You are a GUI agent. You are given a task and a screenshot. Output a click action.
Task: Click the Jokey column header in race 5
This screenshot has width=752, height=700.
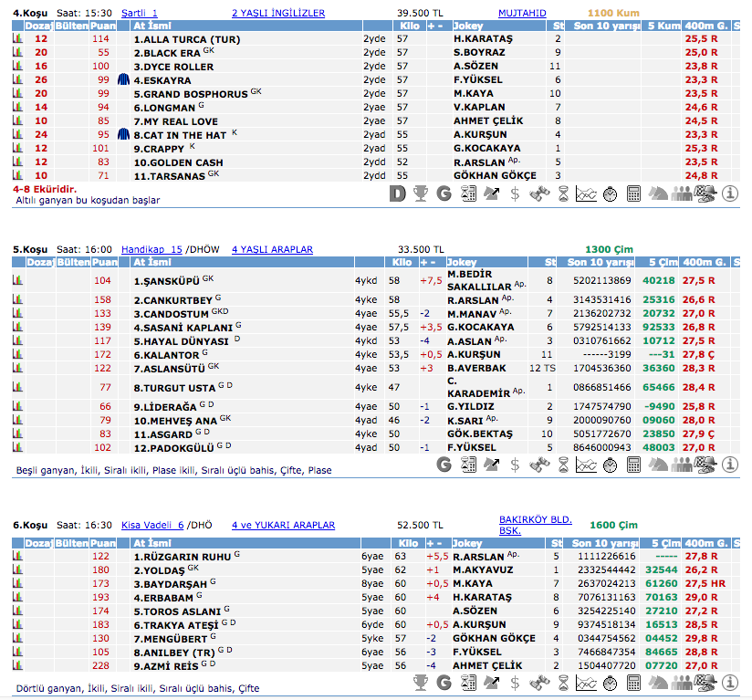point(463,263)
